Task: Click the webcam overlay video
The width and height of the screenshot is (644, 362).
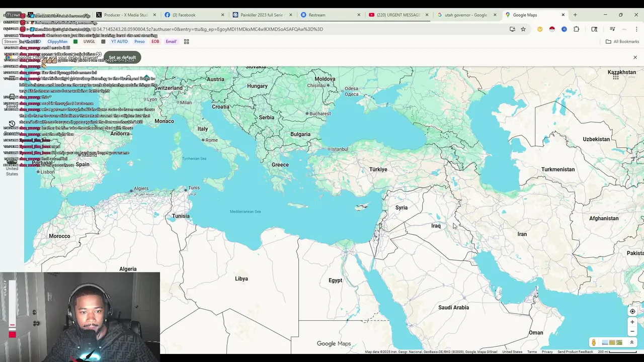Action: 80,317
